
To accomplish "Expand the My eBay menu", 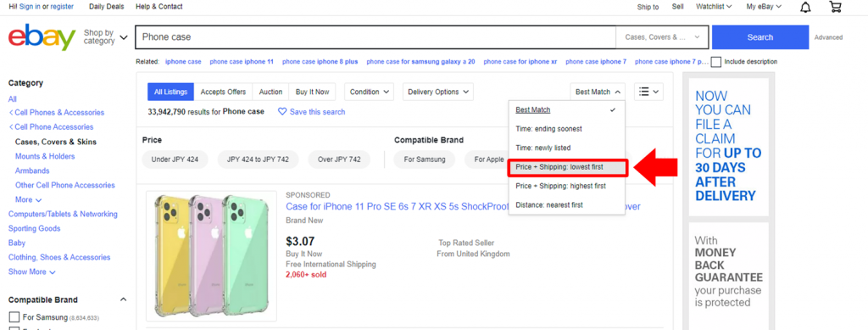I will [x=764, y=7].
